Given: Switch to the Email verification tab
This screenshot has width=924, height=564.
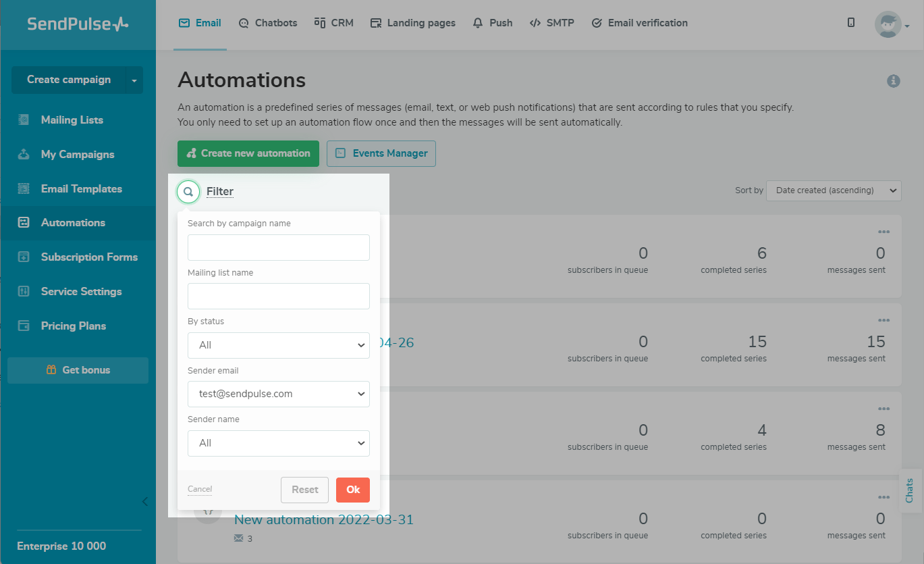Looking at the screenshot, I should click(x=639, y=23).
